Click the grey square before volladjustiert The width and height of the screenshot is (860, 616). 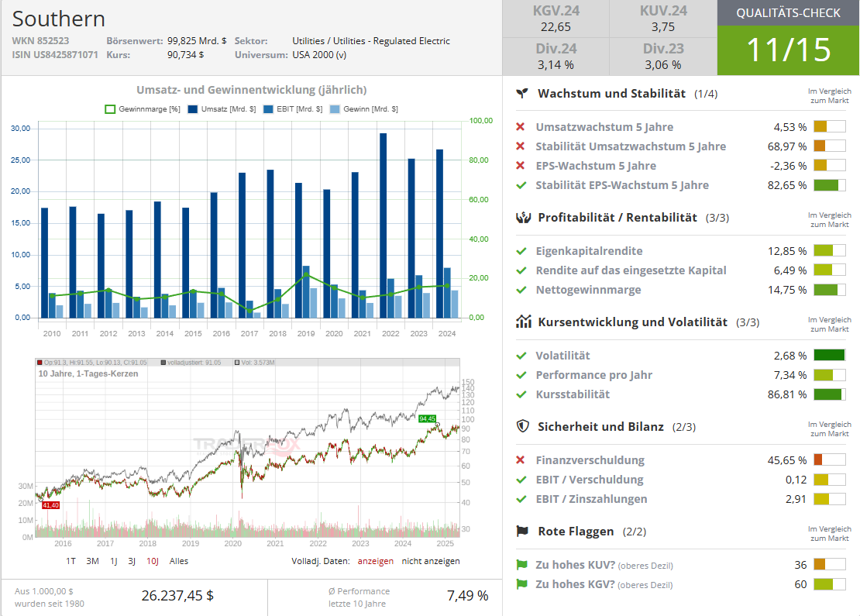coord(163,363)
